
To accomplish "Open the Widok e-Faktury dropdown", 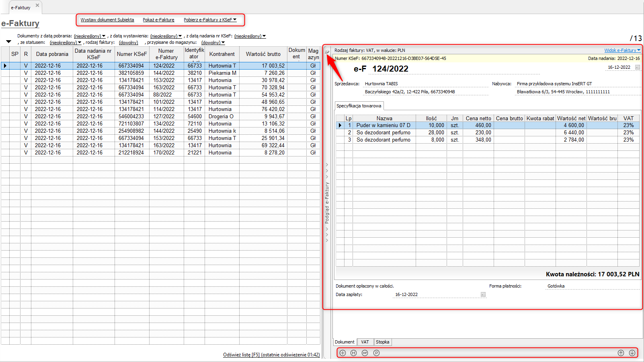I will 622,50.
